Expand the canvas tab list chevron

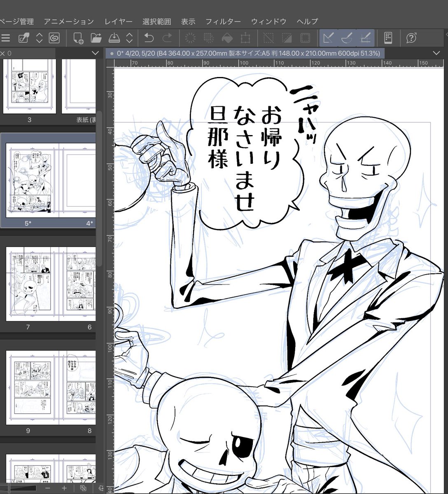(x=436, y=53)
